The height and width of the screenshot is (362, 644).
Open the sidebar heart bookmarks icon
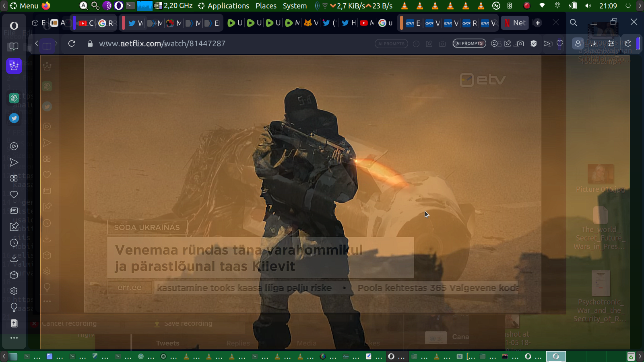[x=14, y=195]
